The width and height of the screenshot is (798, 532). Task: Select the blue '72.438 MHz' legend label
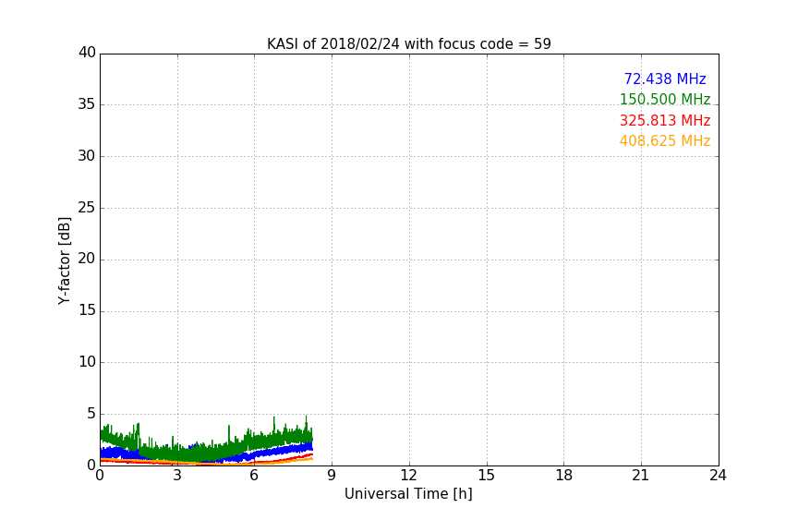(x=665, y=79)
